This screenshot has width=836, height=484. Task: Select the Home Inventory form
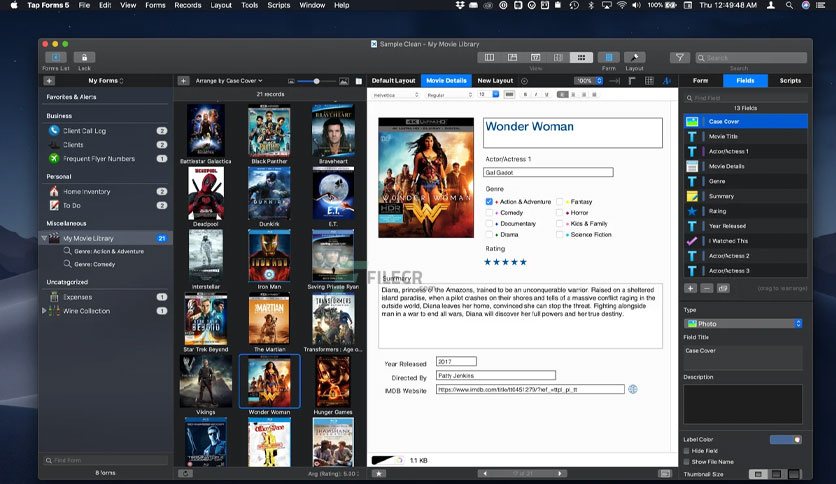(x=106, y=191)
